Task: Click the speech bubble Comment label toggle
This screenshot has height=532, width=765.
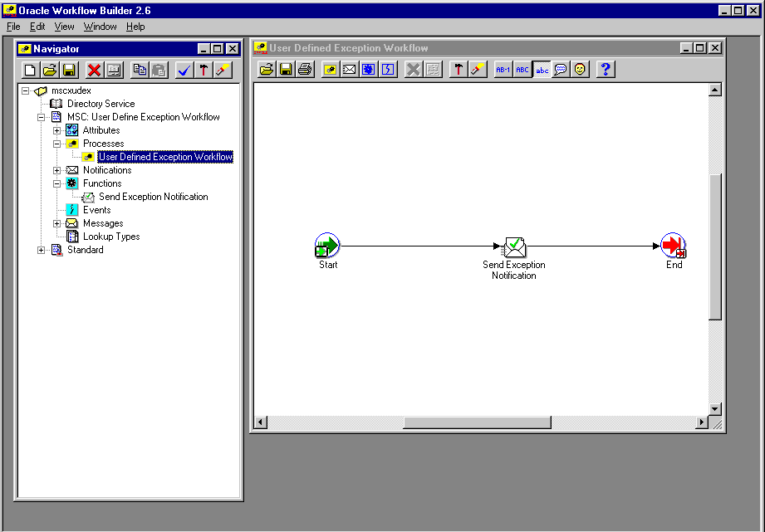Action: pyautogui.click(x=561, y=69)
